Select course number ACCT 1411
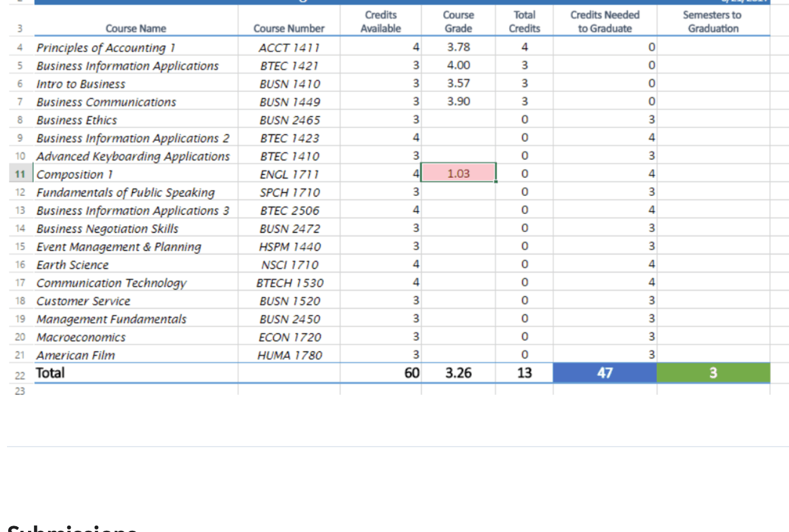The image size is (789, 532). pos(289,47)
